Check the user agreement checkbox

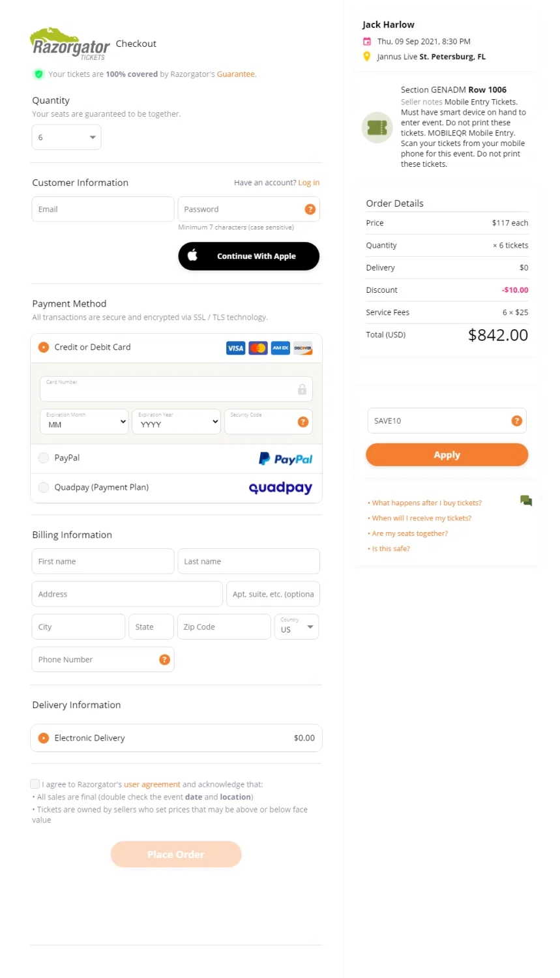click(x=35, y=784)
